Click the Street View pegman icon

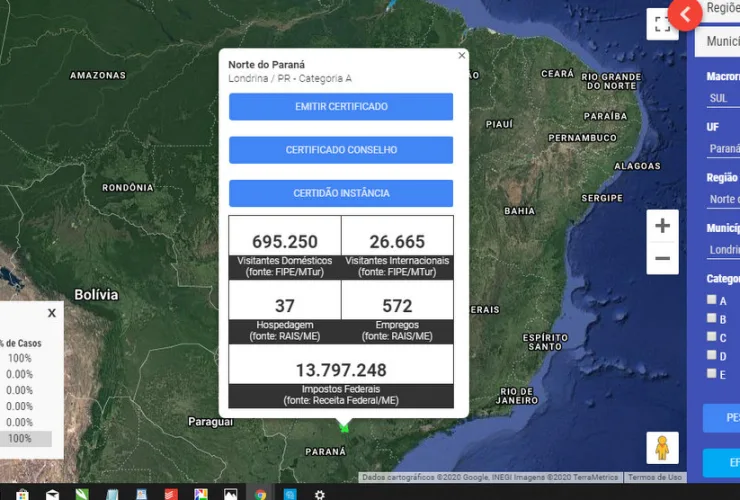click(662, 448)
